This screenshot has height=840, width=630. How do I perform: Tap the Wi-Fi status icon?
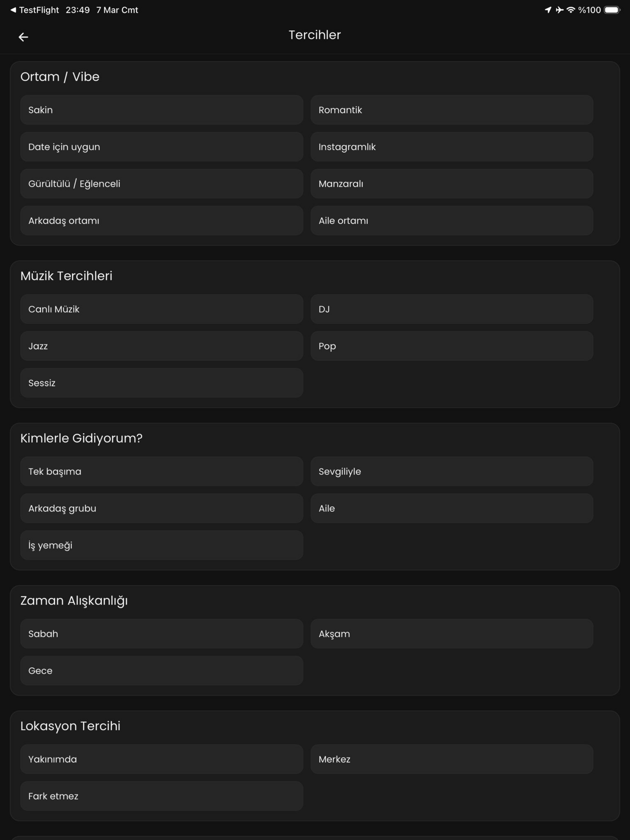571,10
